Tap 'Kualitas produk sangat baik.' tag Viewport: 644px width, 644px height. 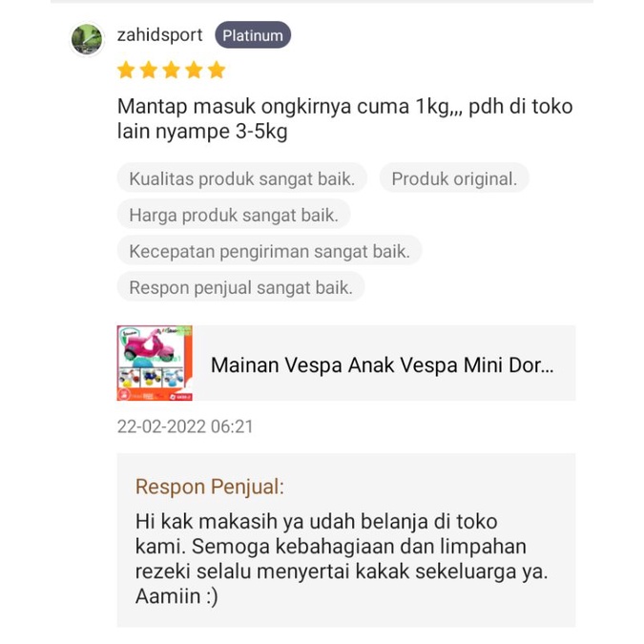pos(242,178)
